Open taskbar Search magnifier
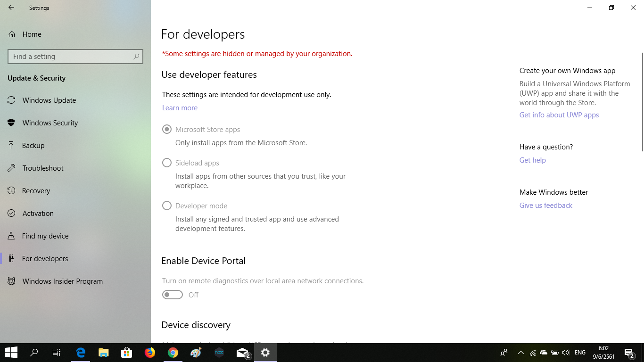This screenshot has height=362, width=644. point(34,353)
